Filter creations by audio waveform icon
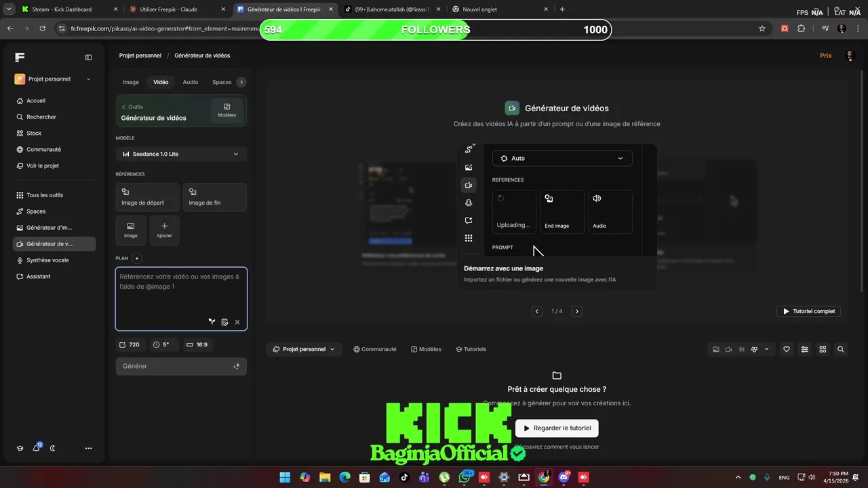 tap(741, 349)
